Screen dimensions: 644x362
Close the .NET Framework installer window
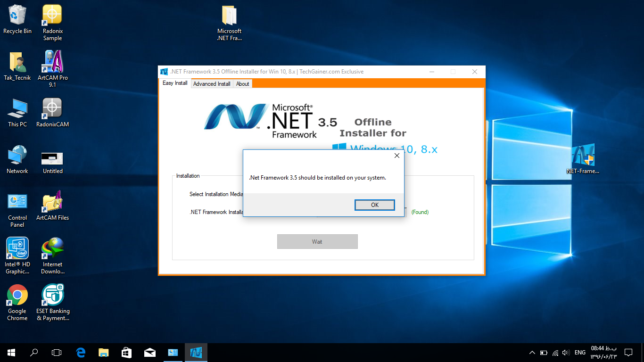[475, 72]
